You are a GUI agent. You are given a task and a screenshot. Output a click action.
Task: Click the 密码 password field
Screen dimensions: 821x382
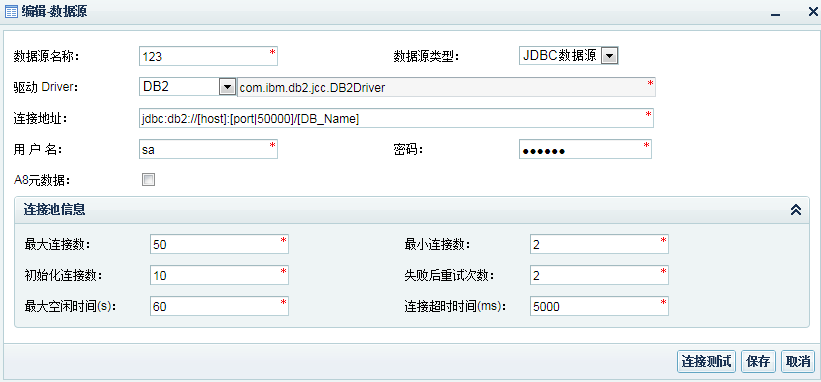[585, 149]
